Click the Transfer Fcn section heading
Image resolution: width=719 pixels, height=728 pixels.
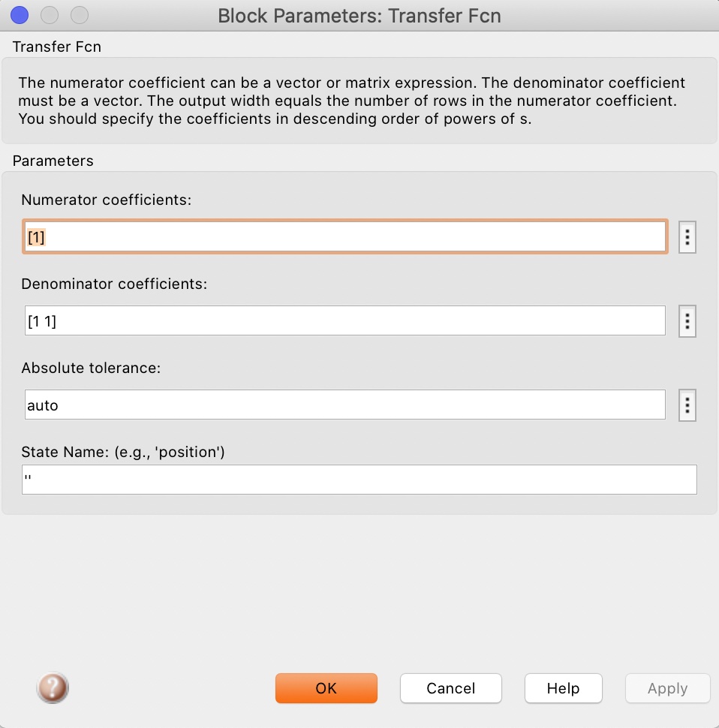coord(56,47)
